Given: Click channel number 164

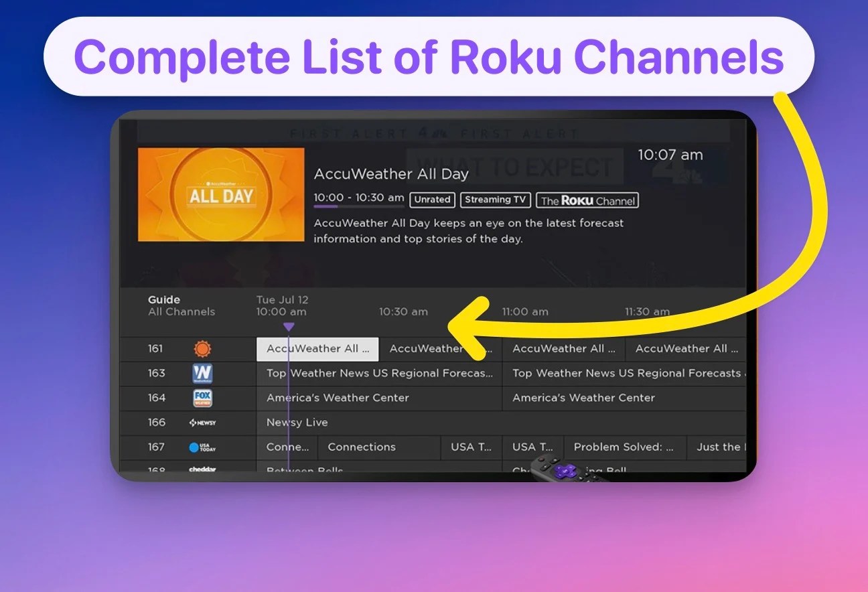Looking at the screenshot, I should click(157, 398).
